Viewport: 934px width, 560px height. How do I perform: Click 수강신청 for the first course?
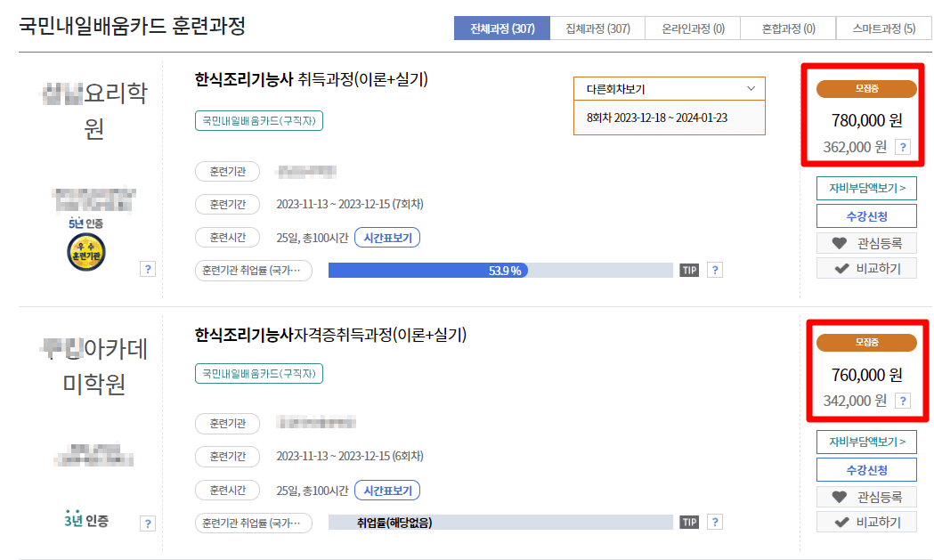point(865,215)
